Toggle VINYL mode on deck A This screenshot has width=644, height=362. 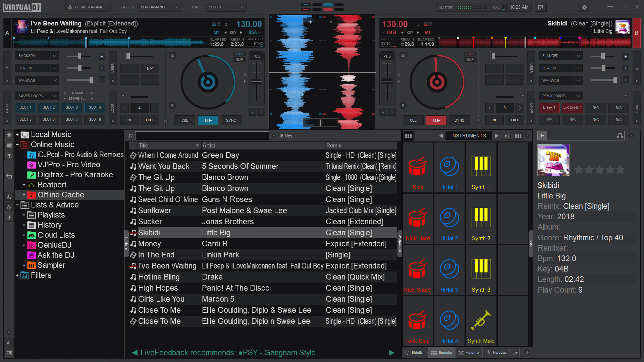pos(239,54)
